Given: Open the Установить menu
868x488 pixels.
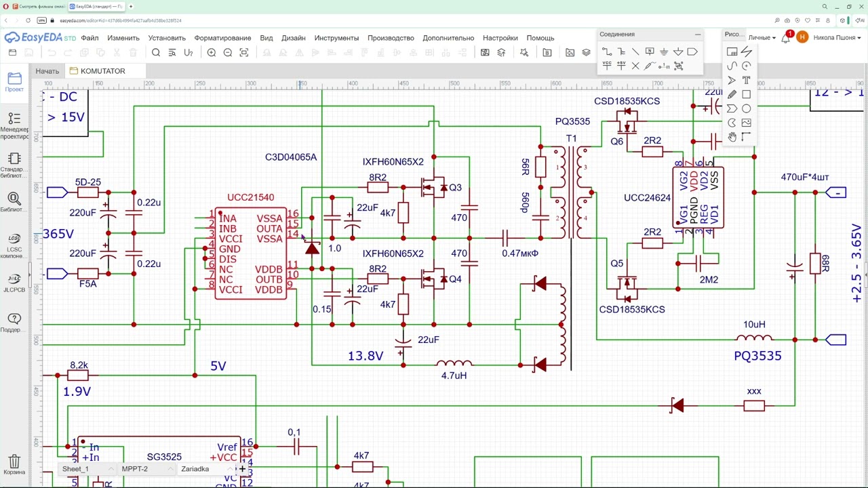Looking at the screenshot, I should coord(167,38).
